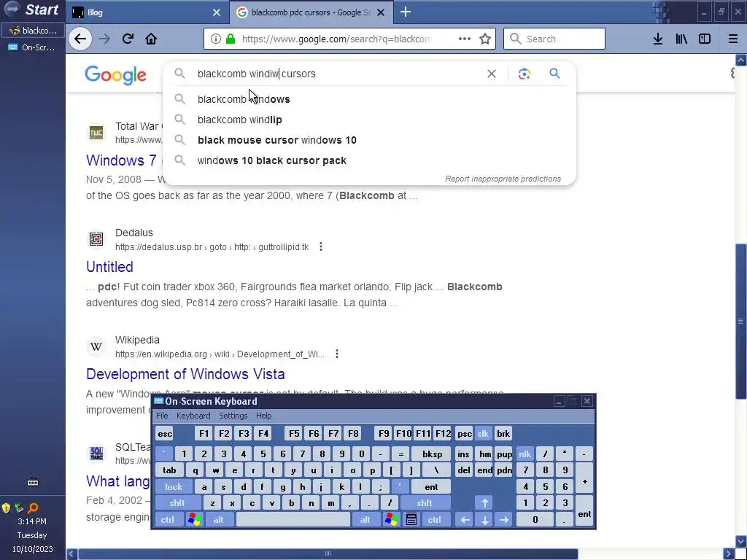The image size is (747, 560).
Task: Open the Untitled search result link
Action: (x=109, y=267)
